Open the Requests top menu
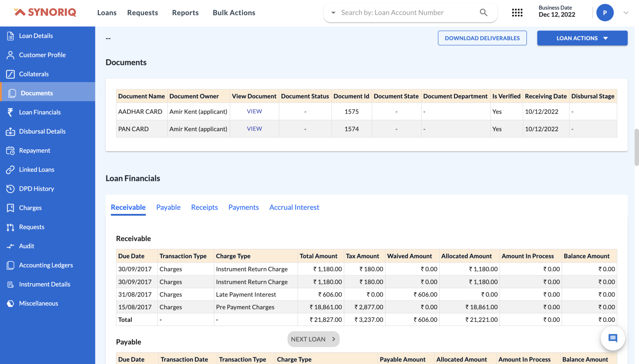 coord(143,13)
